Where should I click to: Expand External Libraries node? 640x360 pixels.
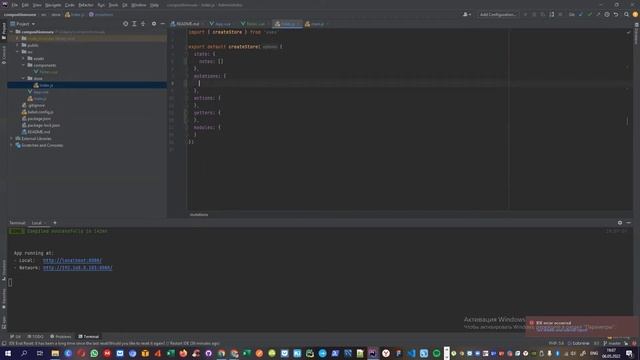[x=12, y=138]
